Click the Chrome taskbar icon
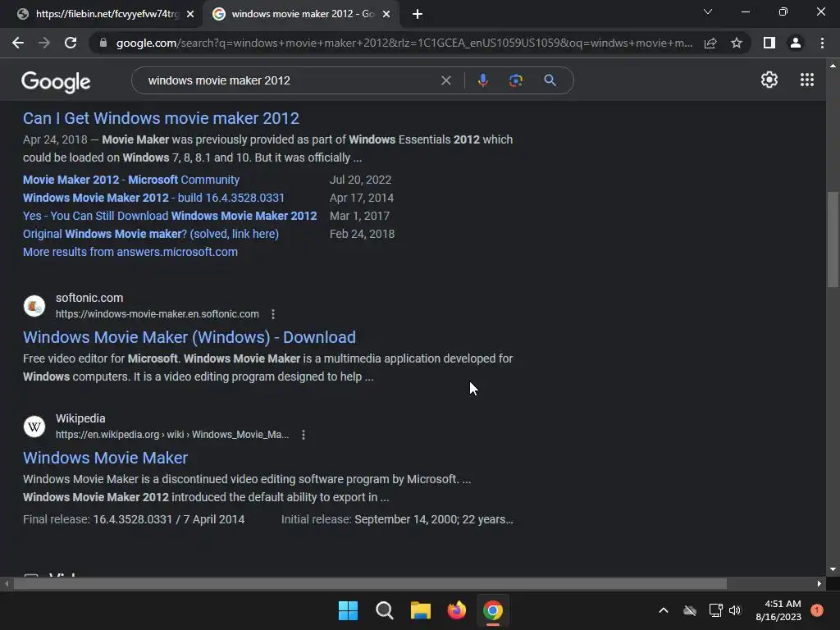This screenshot has height=630, width=840. click(x=493, y=610)
